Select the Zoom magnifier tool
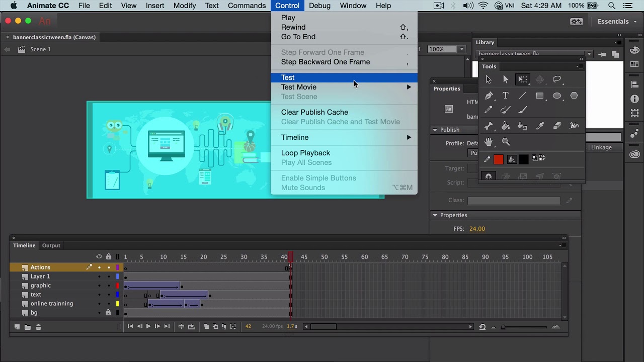Image resolution: width=644 pixels, height=362 pixels. (x=506, y=142)
